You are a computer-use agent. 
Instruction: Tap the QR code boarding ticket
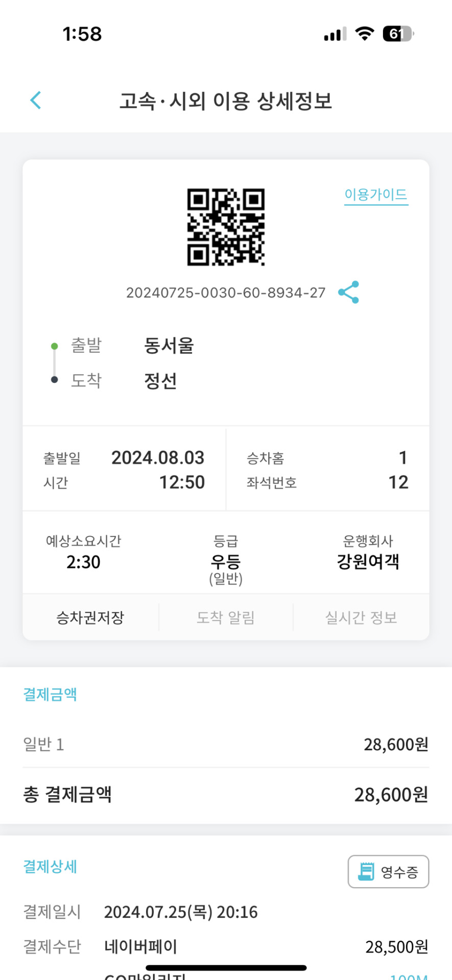(226, 227)
